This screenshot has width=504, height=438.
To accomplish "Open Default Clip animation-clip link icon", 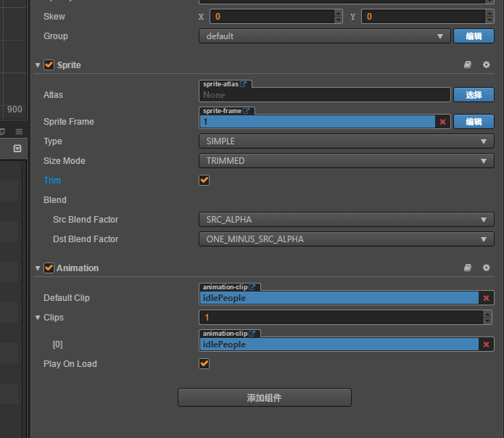I will click(x=252, y=287).
